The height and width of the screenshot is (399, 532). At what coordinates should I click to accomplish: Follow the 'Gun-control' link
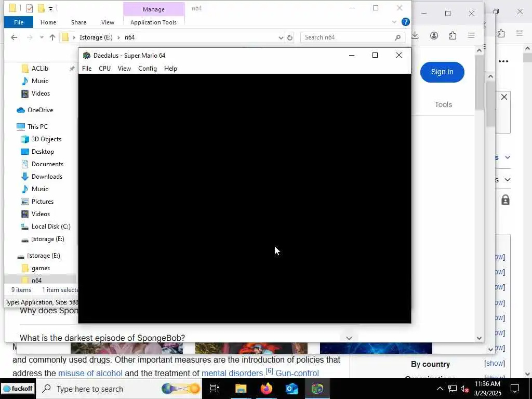click(x=297, y=373)
